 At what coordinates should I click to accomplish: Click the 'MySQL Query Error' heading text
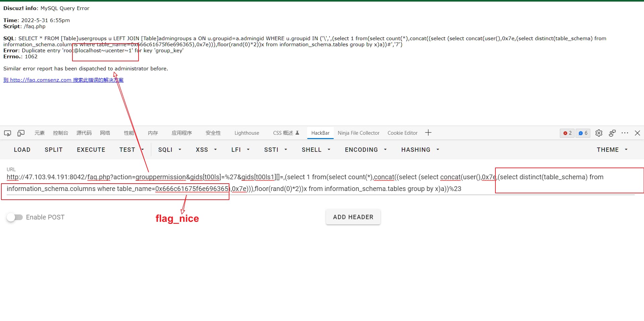click(65, 8)
